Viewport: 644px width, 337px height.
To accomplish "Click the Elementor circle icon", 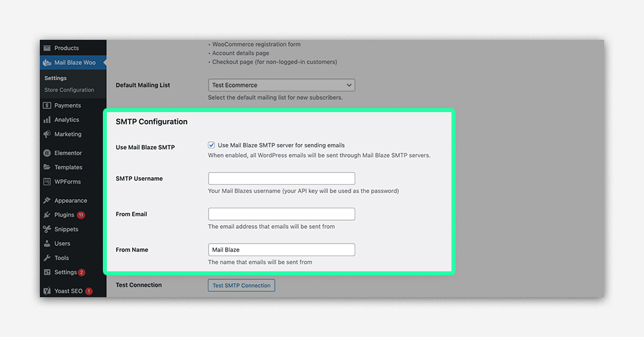I will (x=47, y=153).
